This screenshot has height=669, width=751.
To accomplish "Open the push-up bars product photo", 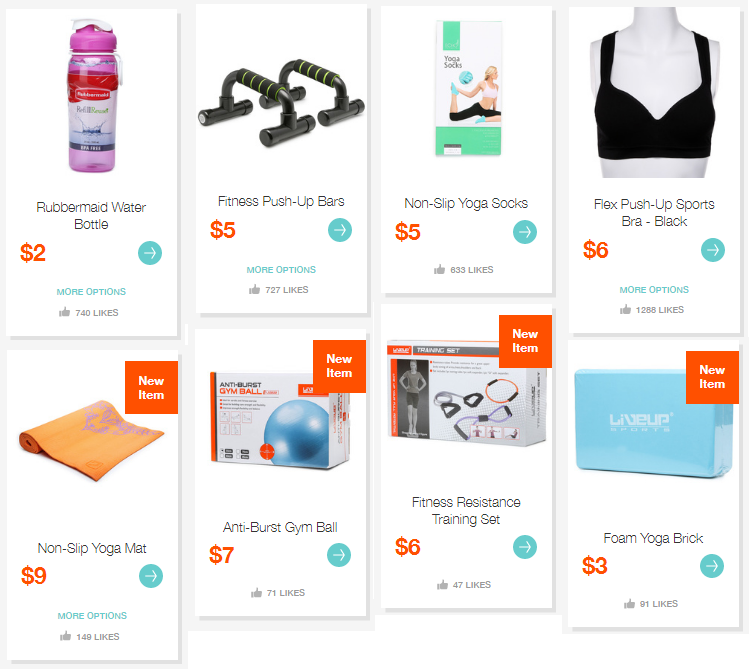I will [x=281, y=102].
